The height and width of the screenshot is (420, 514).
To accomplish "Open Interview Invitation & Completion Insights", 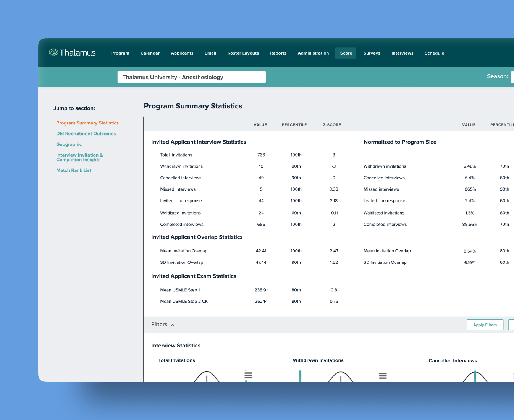I will click(79, 157).
